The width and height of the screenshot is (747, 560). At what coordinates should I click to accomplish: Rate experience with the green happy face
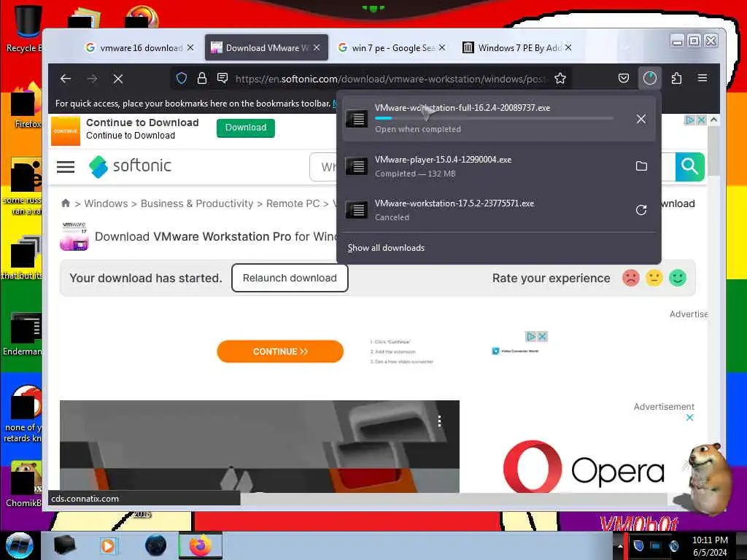(x=678, y=278)
